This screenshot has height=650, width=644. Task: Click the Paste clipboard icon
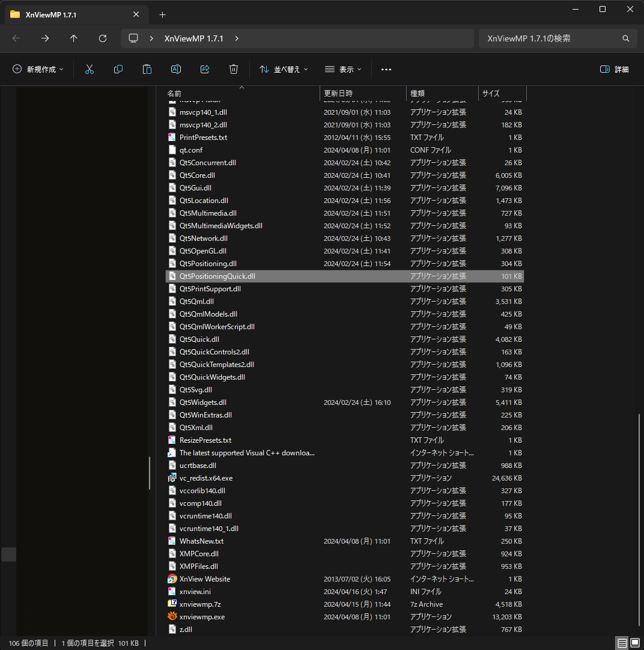pyautogui.click(x=147, y=70)
